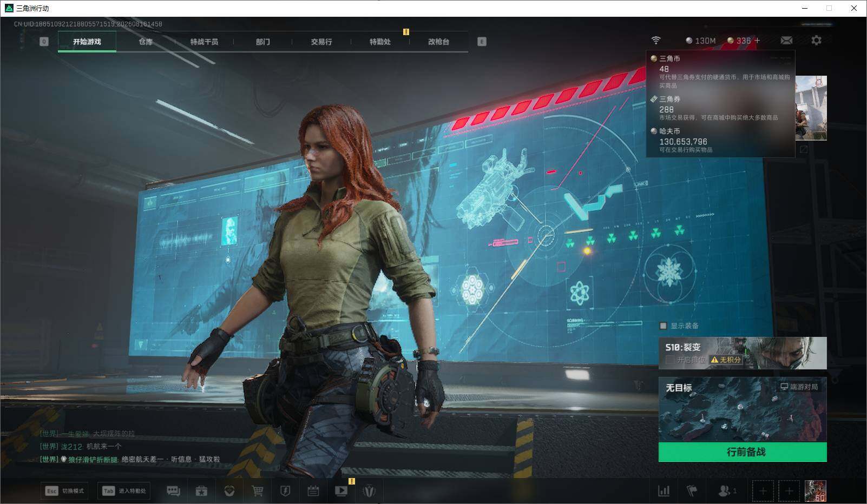867x504 pixels.
Task: Open the player avatar level 60
Action: coord(815,491)
